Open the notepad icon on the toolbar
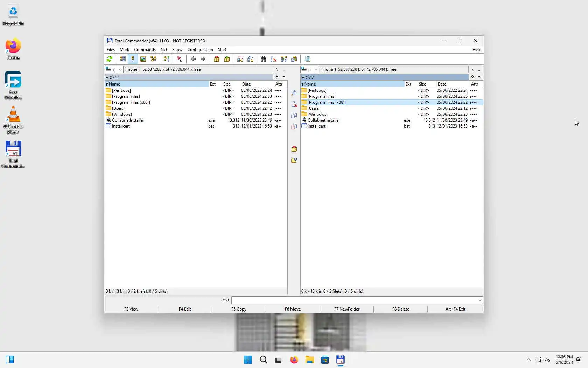 [x=307, y=59]
